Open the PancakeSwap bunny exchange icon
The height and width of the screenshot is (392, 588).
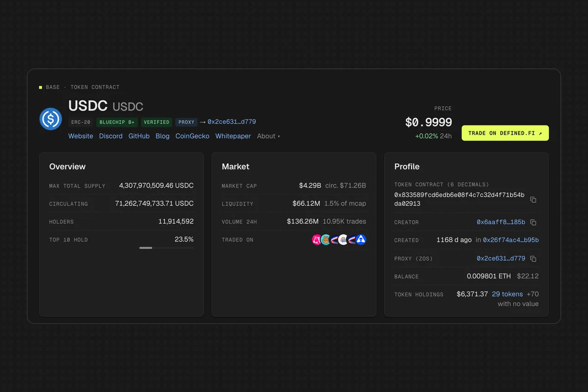click(x=325, y=240)
